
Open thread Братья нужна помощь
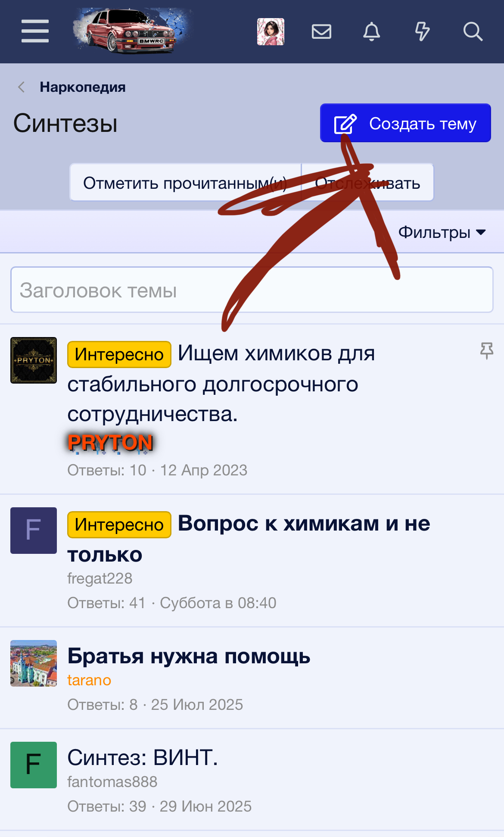coord(189,656)
